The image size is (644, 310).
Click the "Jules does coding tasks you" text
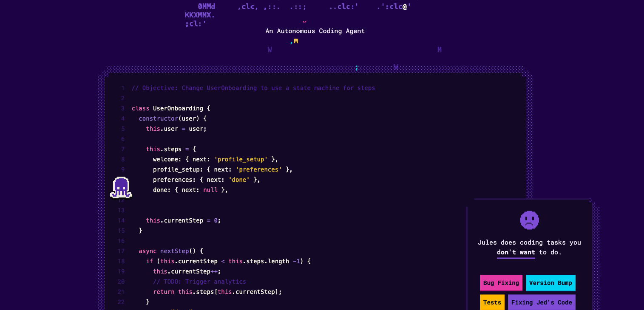[529, 242]
